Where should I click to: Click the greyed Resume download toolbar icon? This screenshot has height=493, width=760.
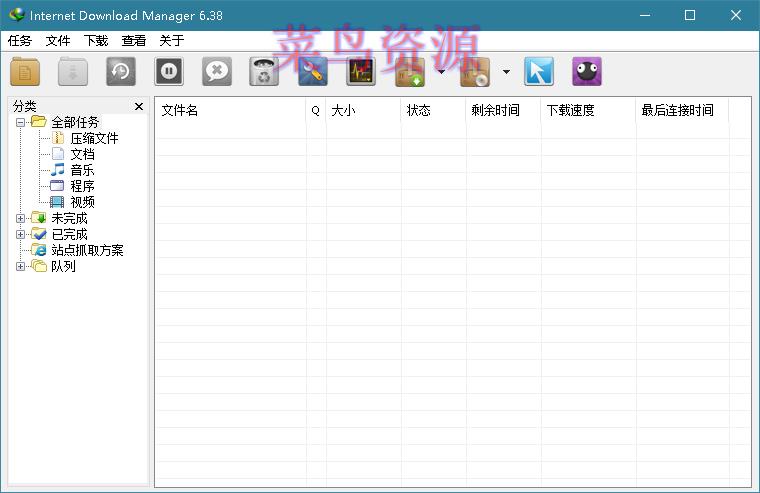click(73, 72)
